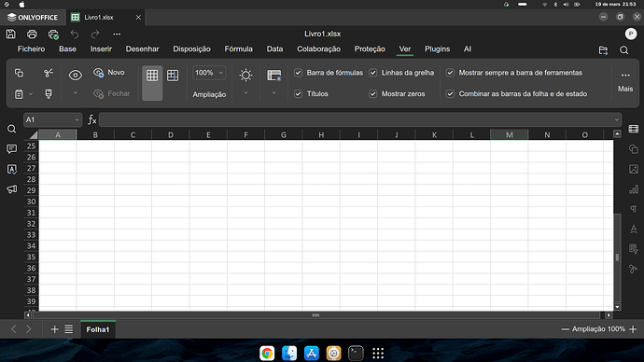Expand the freeze panes dropdown arrow

(x=274, y=92)
